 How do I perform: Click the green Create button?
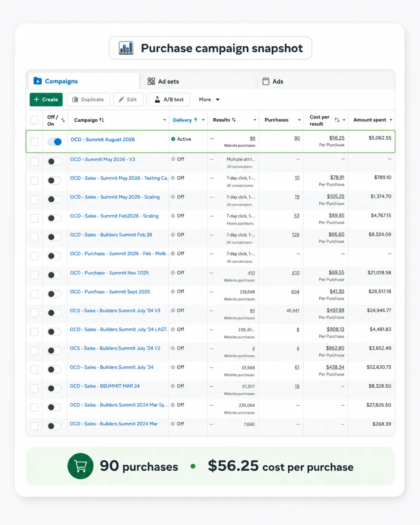46,100
